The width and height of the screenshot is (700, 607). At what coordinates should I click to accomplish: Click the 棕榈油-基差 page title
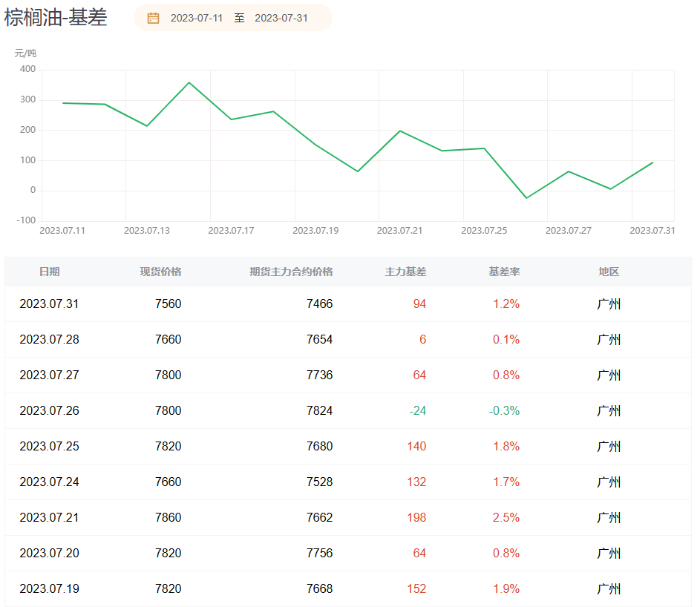[56, 18]
